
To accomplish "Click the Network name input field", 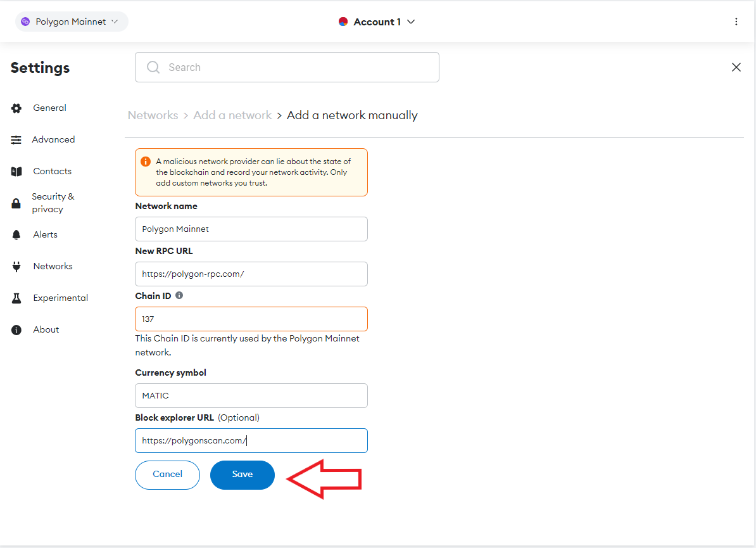I will coord(251,229).
